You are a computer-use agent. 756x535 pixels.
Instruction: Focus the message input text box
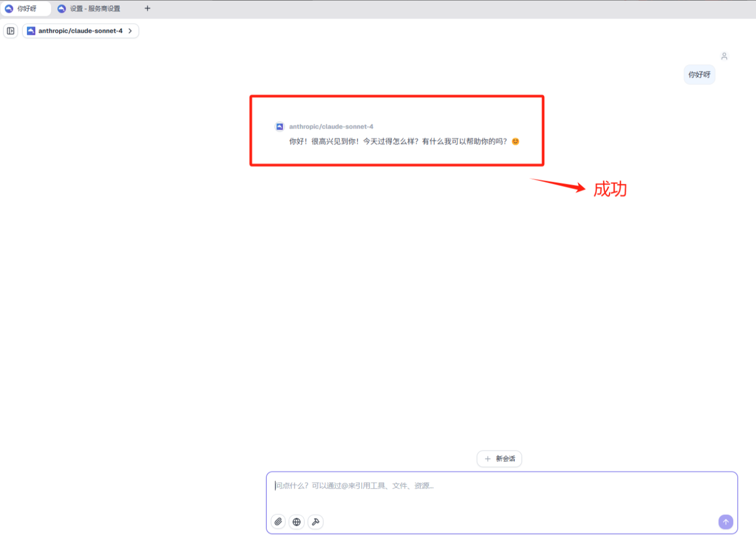tap(501, 492)
